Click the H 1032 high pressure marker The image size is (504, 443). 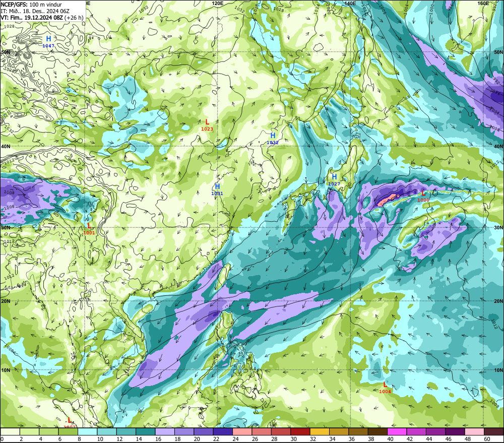point(273,139)
